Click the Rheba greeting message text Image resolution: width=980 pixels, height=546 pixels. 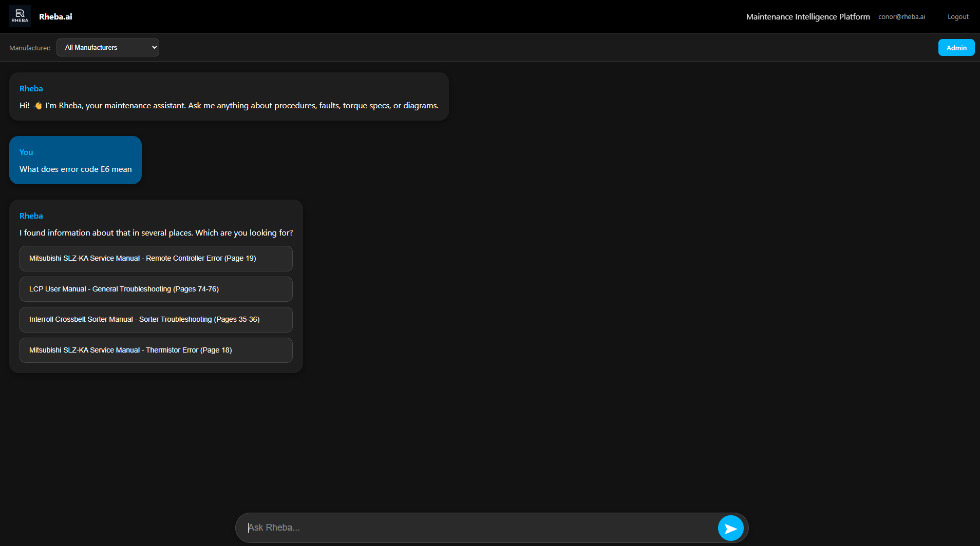tap(241, 106)
